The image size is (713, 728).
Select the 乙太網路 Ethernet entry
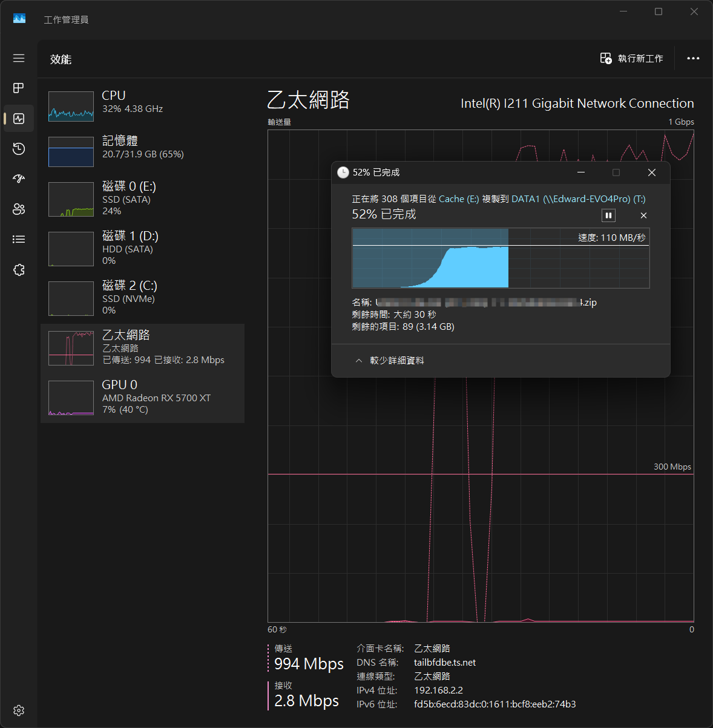[x=142, y=348]
